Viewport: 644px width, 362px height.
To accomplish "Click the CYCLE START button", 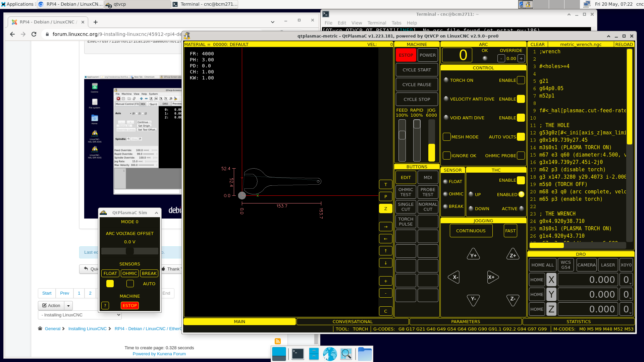I will click(x=417, y=70).
